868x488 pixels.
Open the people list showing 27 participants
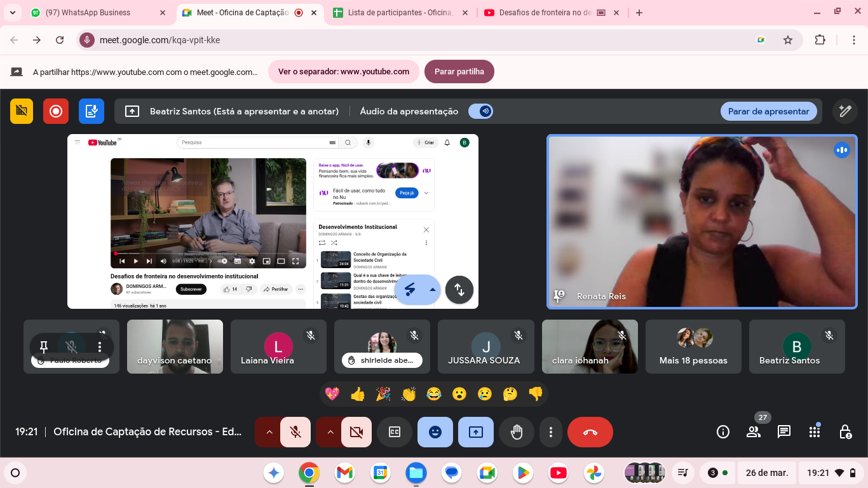pyautogui.click(x=754, y=432)
